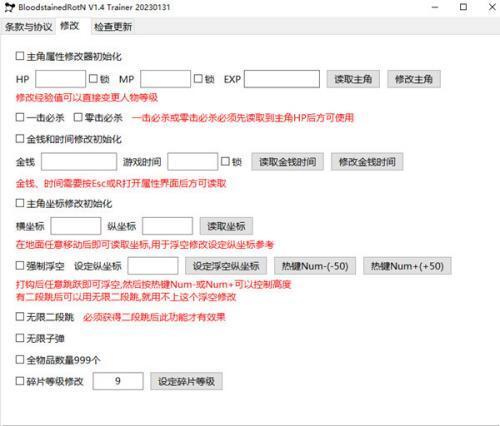Enable the 零击必杀 checkbox

[78, 117]
